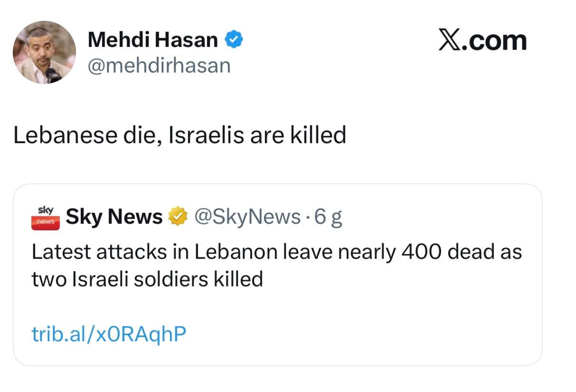Select the "Lebanese die, Israelis are killed" text
The height and width of the screenshot is (392, 576).
point(179,135)
